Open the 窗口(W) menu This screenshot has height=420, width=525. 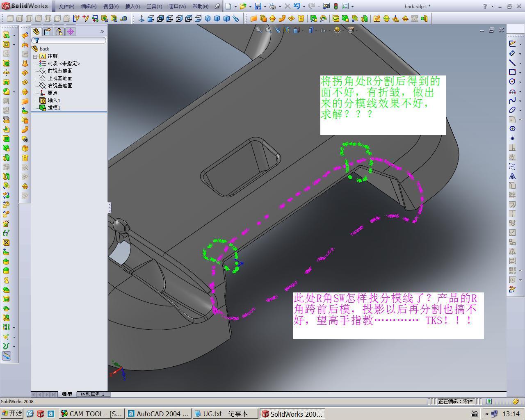177,6
